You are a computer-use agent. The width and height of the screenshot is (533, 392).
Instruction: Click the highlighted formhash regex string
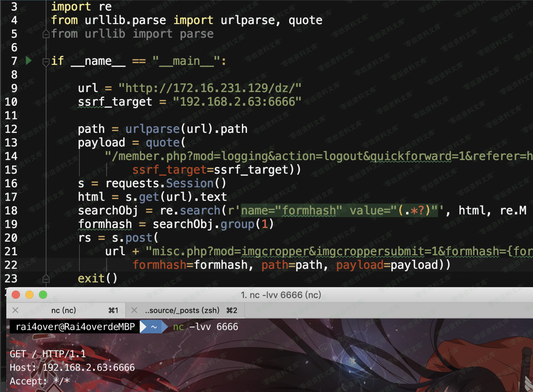(339, 210)
